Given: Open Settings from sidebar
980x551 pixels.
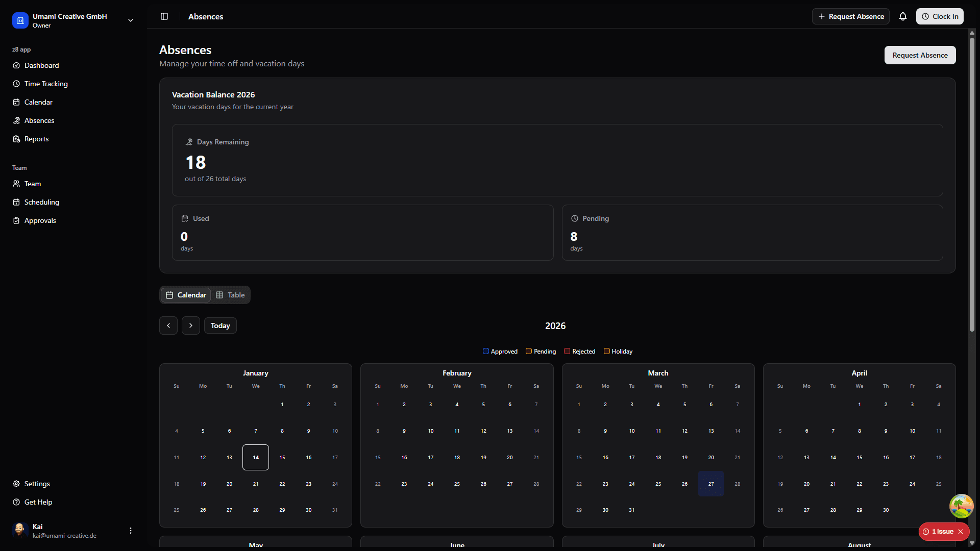Looking at the screenshot, I should [x=37, y=484].
